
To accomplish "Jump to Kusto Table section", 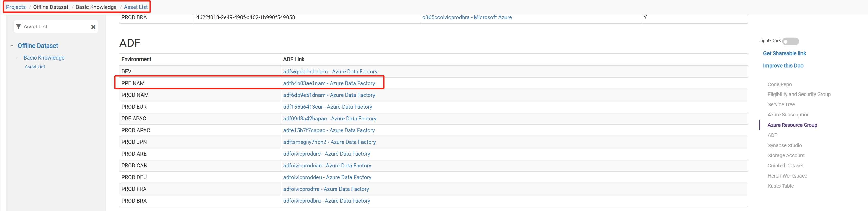I will 781,186.
